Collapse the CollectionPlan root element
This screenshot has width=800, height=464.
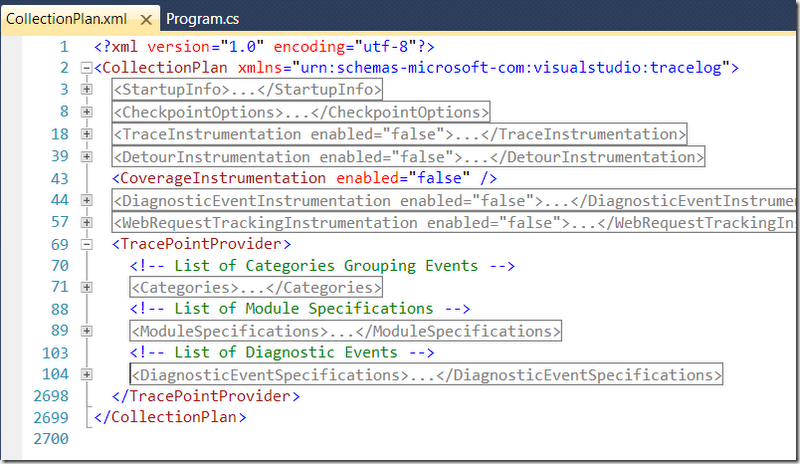point(86,68)
